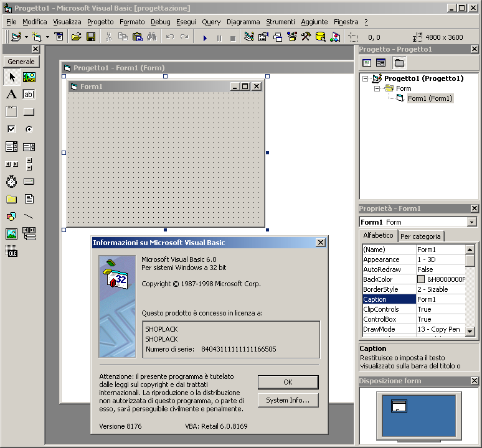482x448 pixels.
Task: Click the Generale toolbox tab
Action: pos(21,62)
